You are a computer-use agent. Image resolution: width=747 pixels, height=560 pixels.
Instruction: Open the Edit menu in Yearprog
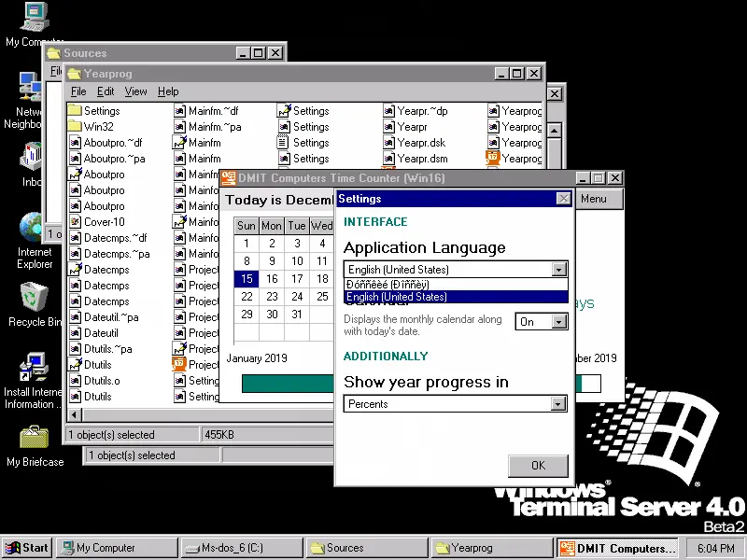106,91
